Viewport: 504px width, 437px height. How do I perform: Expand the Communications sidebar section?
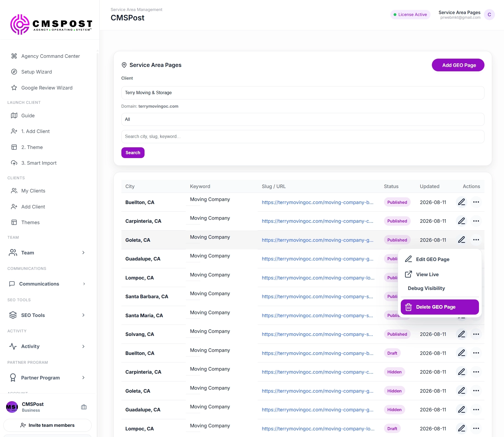[x=47, y=284]
